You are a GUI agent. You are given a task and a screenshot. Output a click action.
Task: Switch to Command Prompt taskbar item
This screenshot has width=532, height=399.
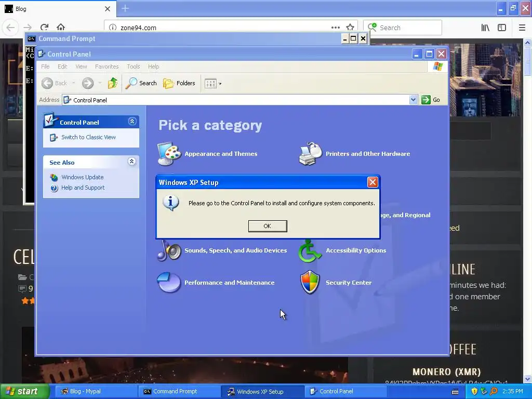179,391
